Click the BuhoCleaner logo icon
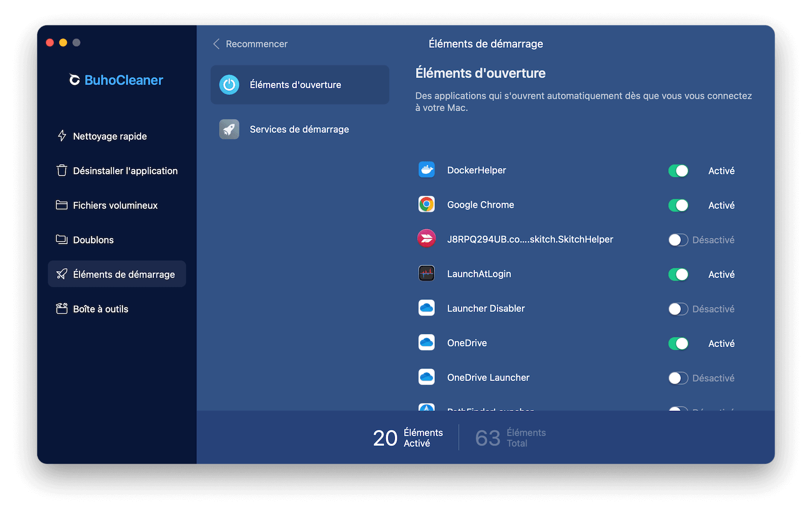812x513 pixels. click(75, 80)
